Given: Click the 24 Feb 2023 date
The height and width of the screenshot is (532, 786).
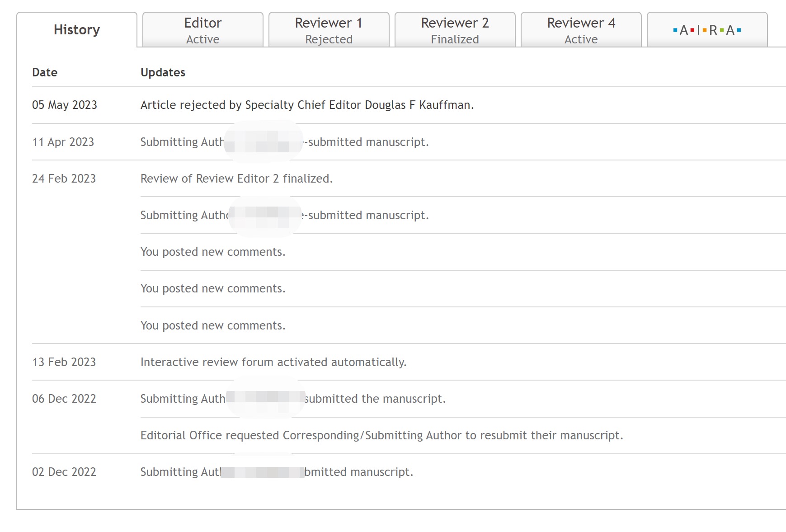Looking at the screenshot, I should pyautogui.click(x=64, y=179).
